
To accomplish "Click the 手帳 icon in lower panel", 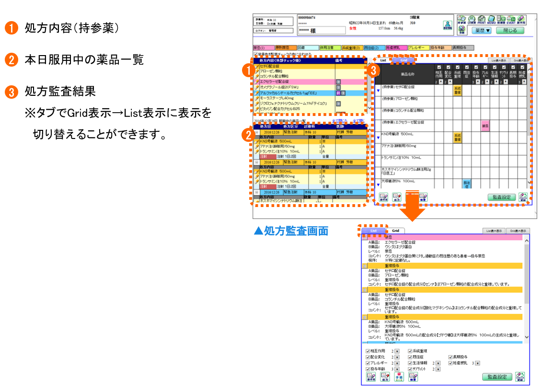I will click(398, 377).
